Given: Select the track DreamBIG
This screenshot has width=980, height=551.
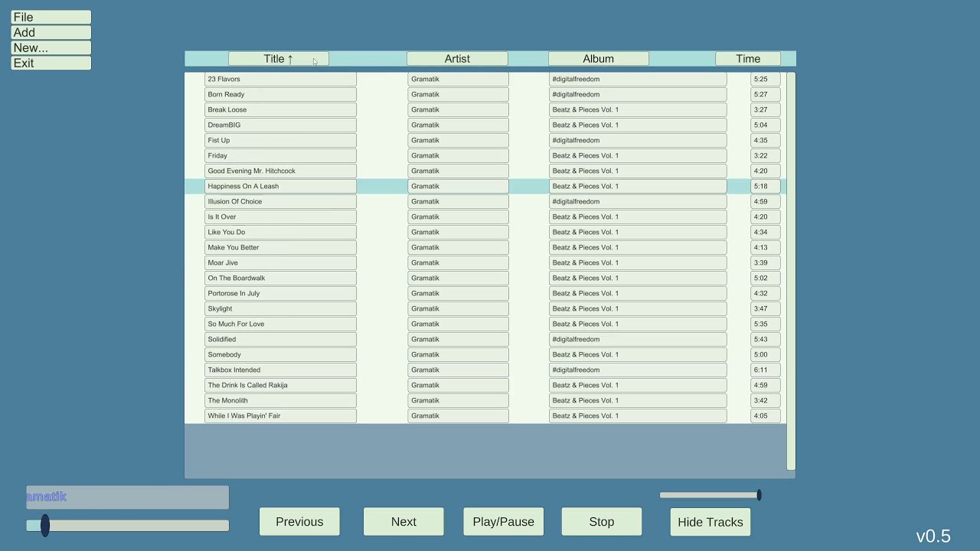Looking at the screenshot, I should click(x=280, y=125).
